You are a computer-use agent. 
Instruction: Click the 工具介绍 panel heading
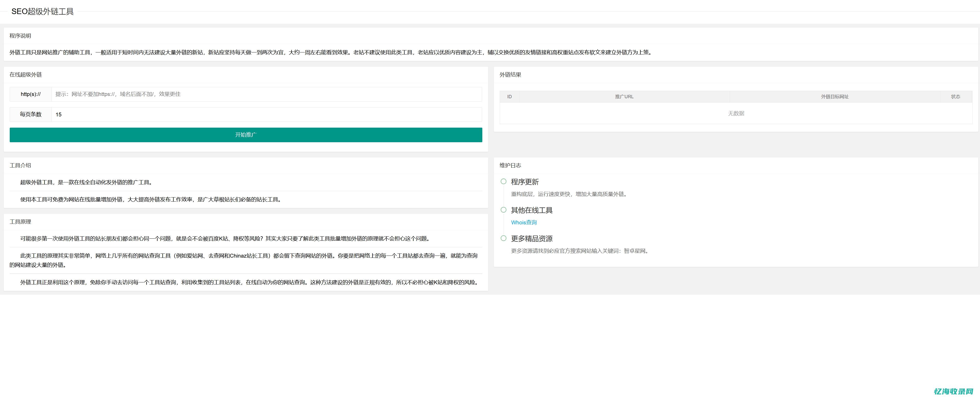tap(20, 165)
